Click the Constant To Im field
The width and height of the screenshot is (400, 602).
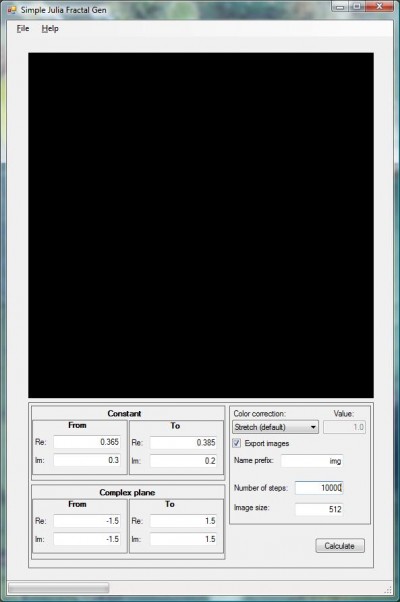pos(183,461)
